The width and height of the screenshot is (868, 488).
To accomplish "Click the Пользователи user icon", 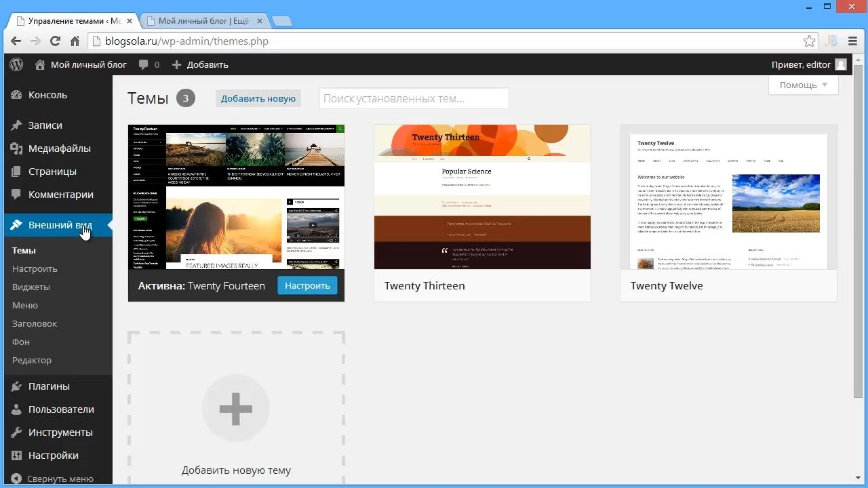I will click(16, 409).
